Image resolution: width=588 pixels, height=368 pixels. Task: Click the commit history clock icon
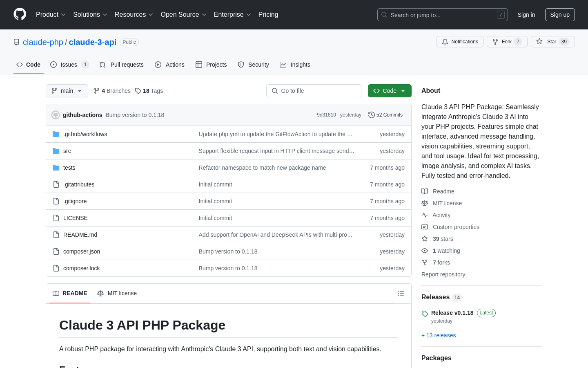[x=371, y=115]
